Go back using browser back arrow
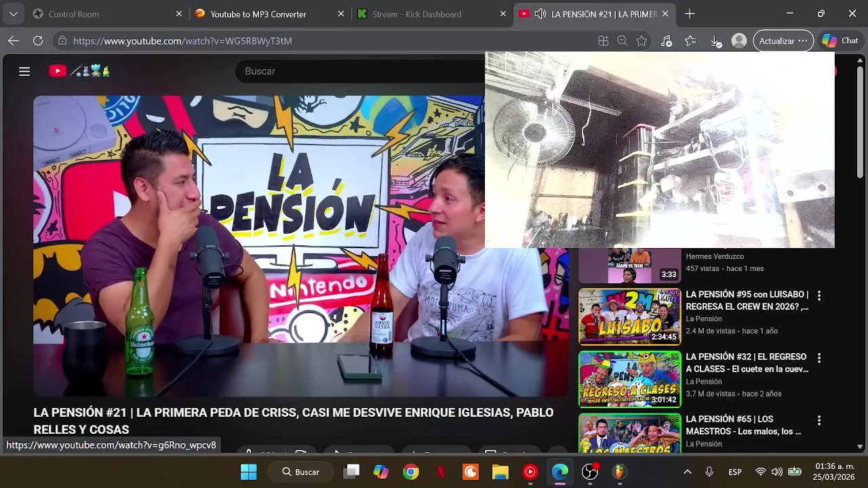 (14, 41)
